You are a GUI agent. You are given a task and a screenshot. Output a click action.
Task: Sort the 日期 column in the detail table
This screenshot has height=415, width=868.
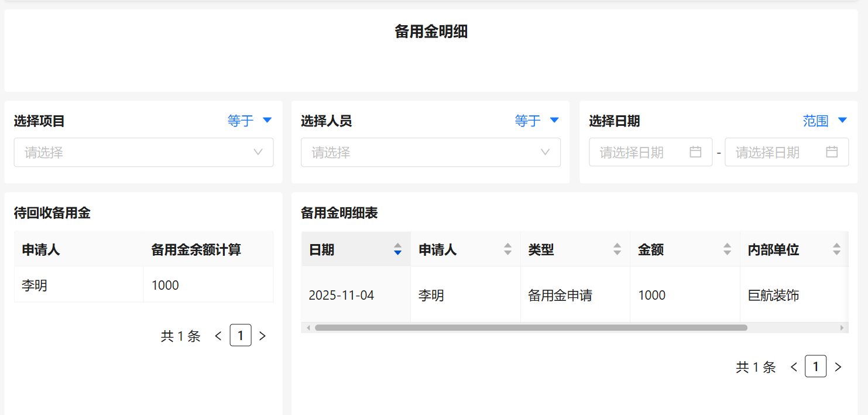pyautogui.click(x=397, y=249)
